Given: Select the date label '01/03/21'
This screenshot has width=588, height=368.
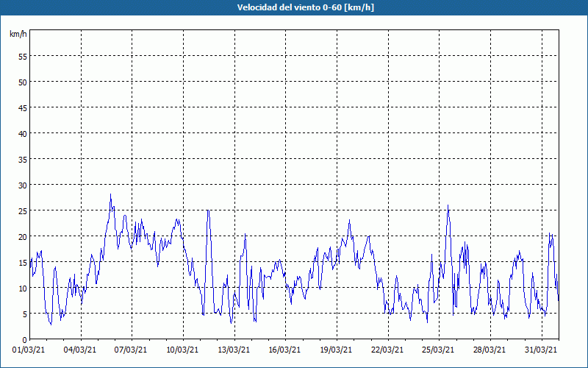Looking at the screenshot, I should 29,350.
